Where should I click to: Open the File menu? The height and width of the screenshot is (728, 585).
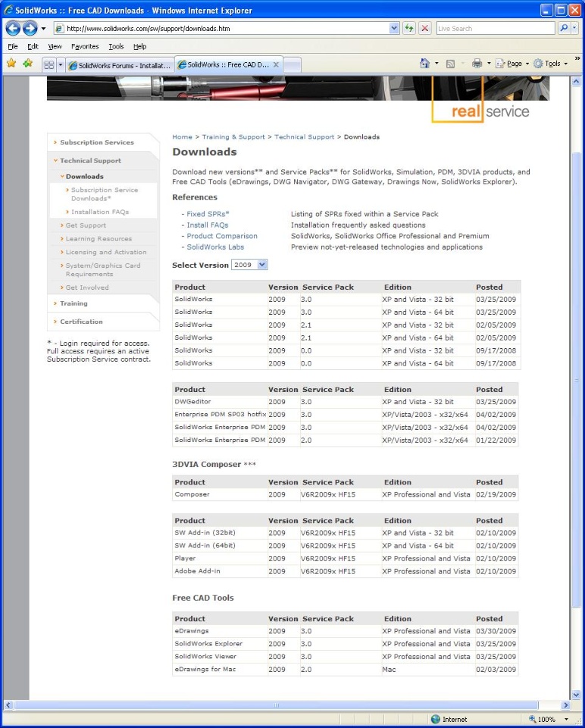click(13, 46)
